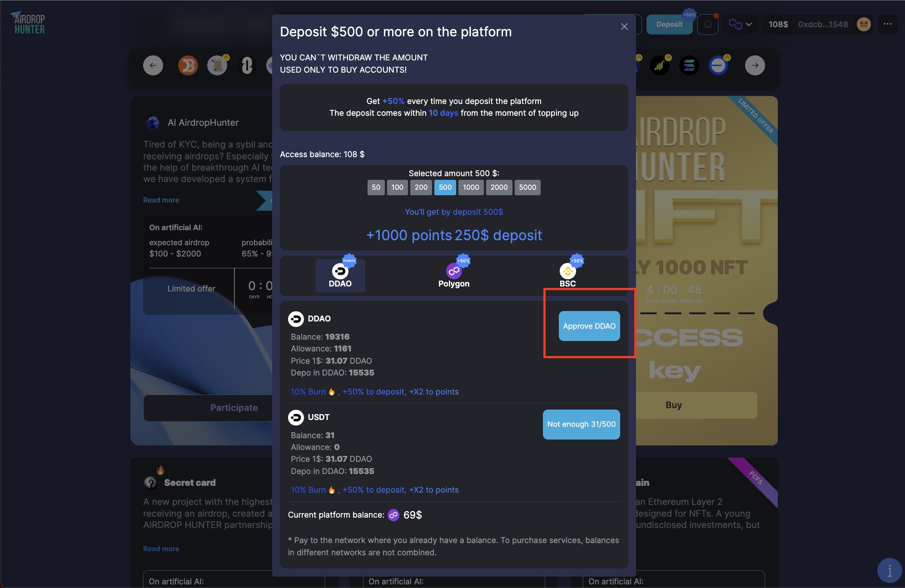Click the Not enough 31/500 button
Screen dimensions: 905x588
click(582, 425)
